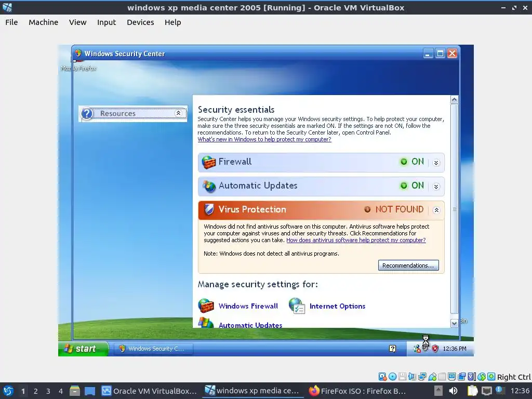Viewport: 532px width, 399px height.
Task: Click VirtualBox mouse integration status icon
Action: coord(481,377)
